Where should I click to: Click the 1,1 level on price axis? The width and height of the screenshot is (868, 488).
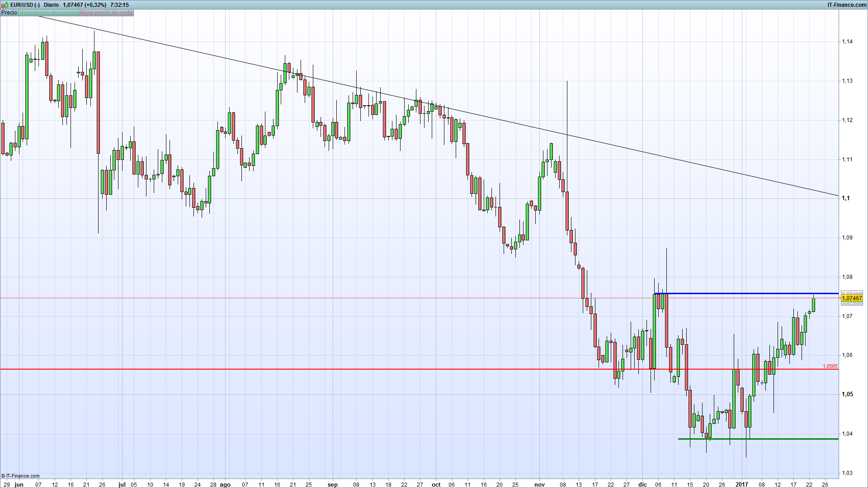(845, 198)
